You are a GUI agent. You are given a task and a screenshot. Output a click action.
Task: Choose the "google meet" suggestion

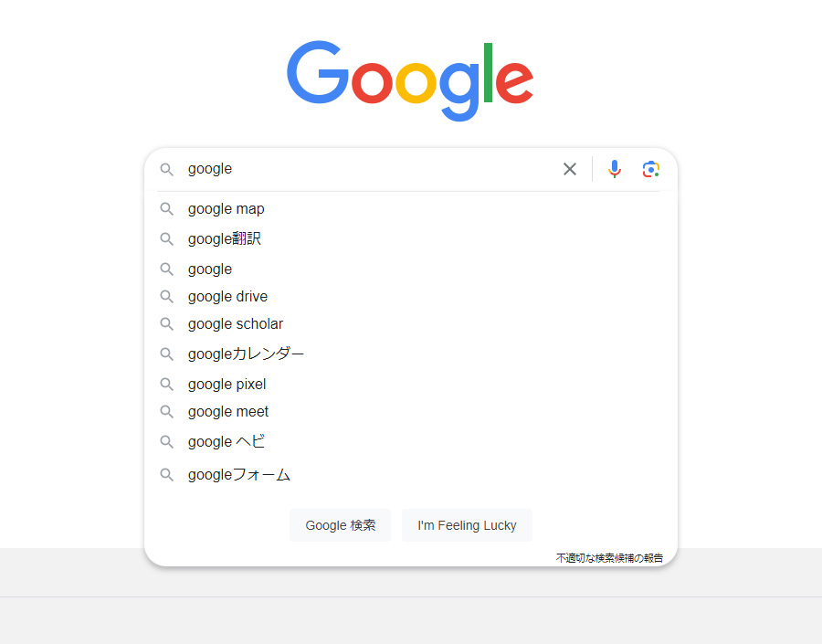point(228,412)
